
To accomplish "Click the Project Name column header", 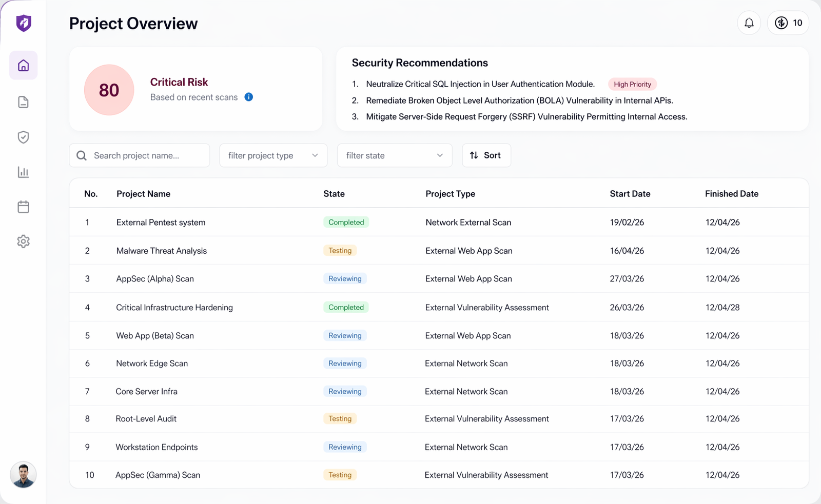I will point(143,194).
